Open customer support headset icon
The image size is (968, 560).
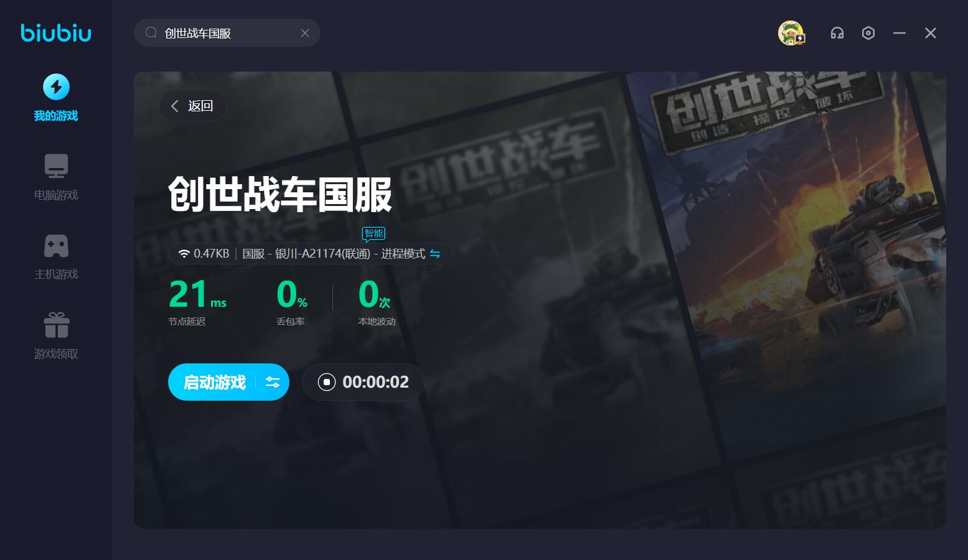837,33
